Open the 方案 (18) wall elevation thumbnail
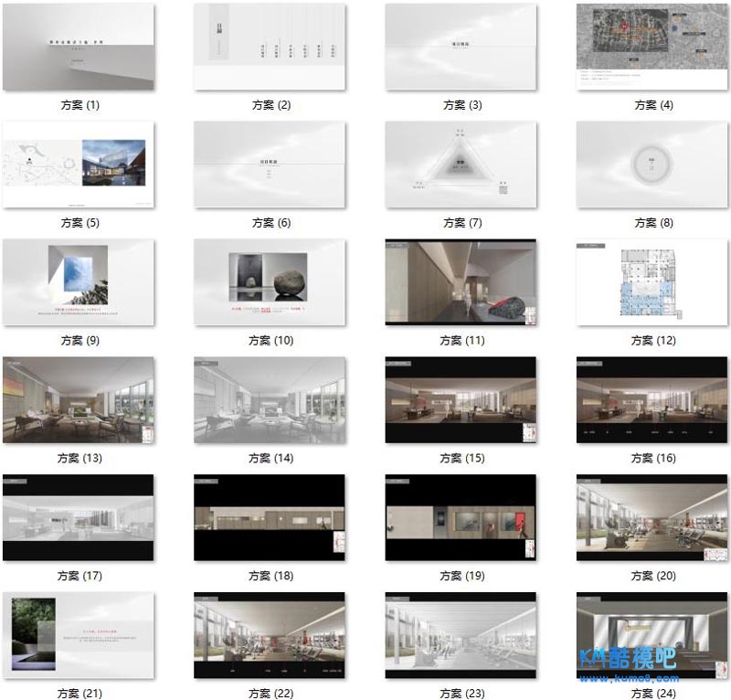 coord(270,518)
